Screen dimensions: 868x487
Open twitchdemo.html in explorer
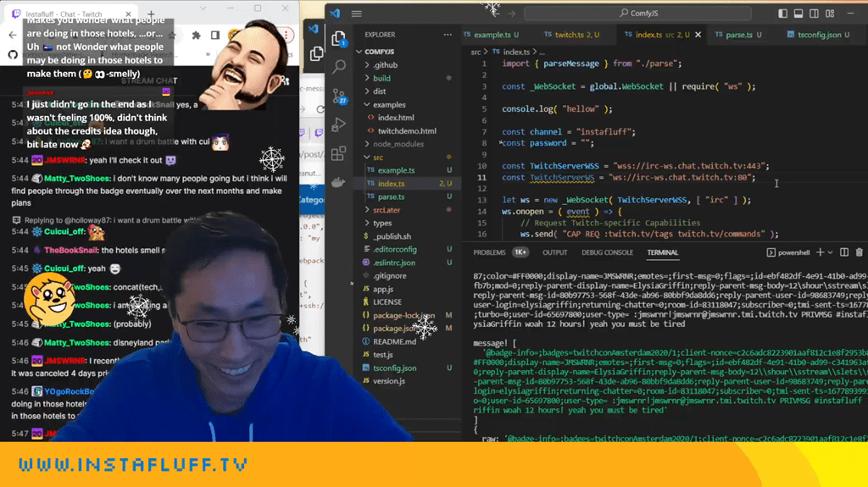click(x=407, y=131)
